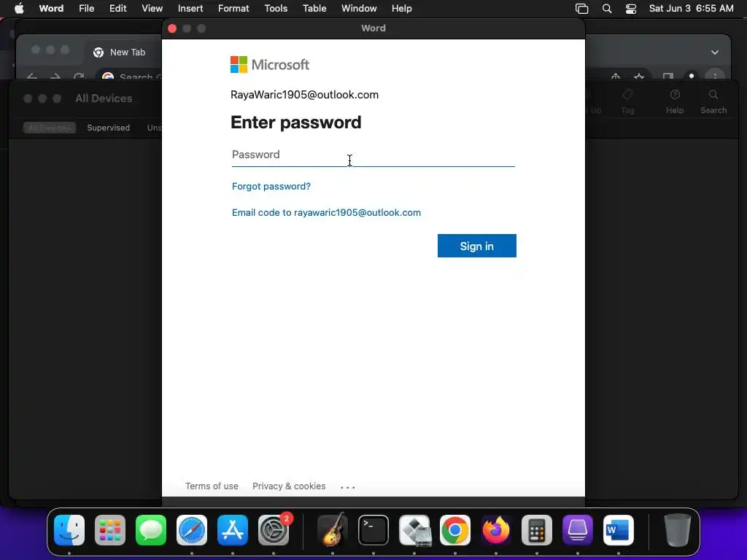Open the Table menu
Image resolution: width=747 pixels, height=560 pixels.
click(x=314, y=9)
